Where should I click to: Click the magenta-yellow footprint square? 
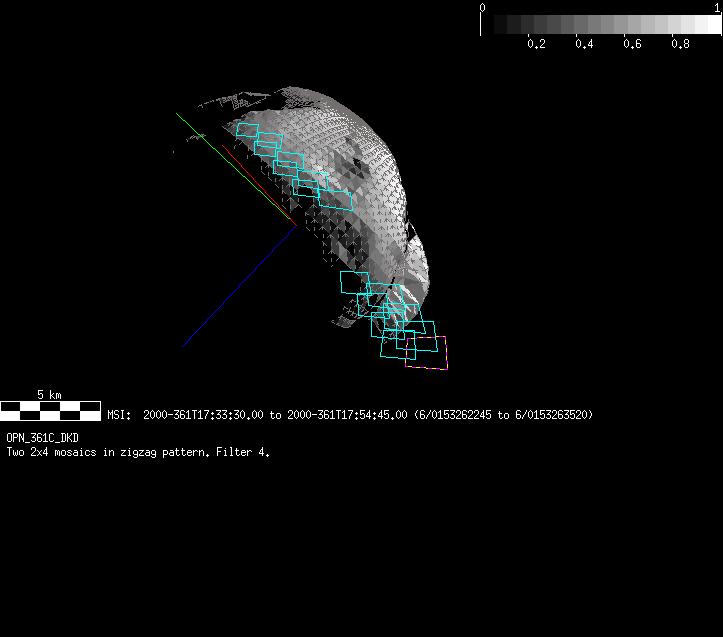point(426,353)
